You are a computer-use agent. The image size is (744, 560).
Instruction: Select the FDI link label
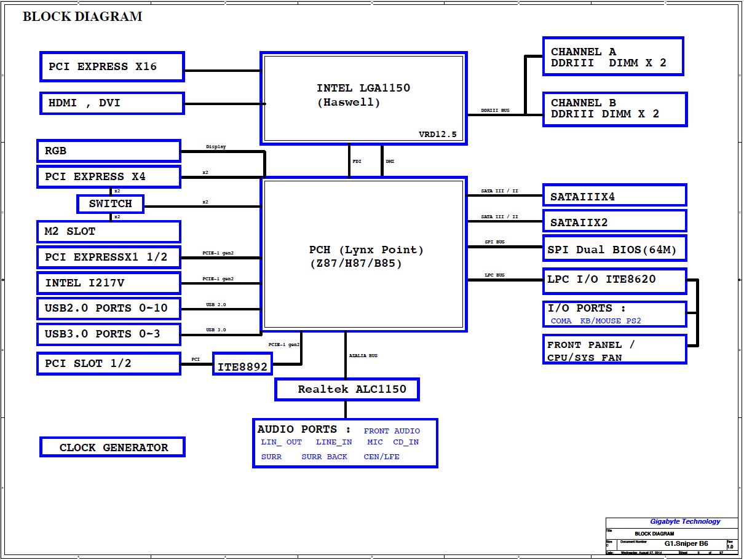357,162
